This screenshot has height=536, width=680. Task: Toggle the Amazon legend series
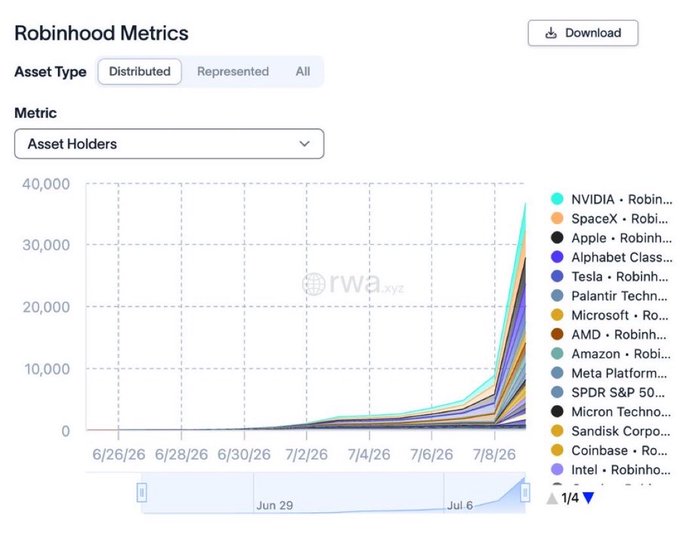(611, 354)
